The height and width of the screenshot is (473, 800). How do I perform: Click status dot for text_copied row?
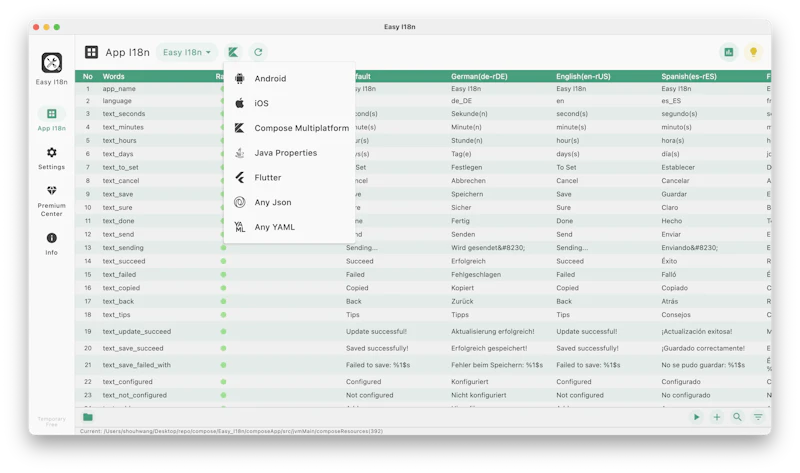coord(223,288)
